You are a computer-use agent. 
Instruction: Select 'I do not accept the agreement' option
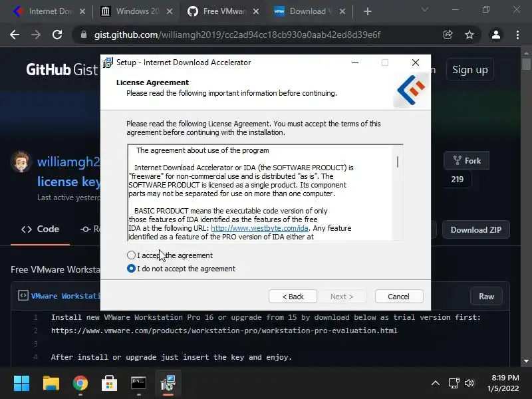(x=131, y=269)
